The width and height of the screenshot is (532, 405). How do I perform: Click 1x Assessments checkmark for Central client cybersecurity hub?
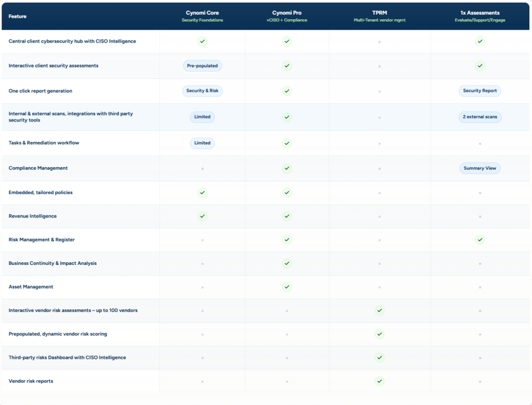click(480, 42)
